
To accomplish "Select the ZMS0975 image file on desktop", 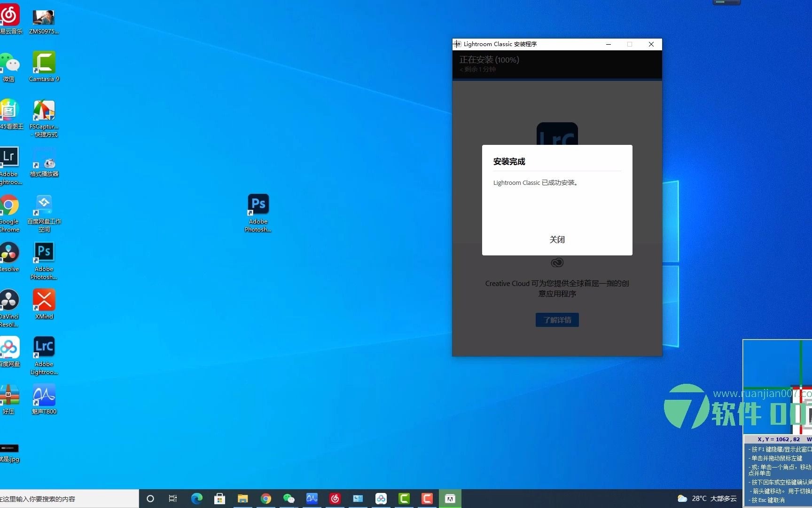I will click(44, 22).
